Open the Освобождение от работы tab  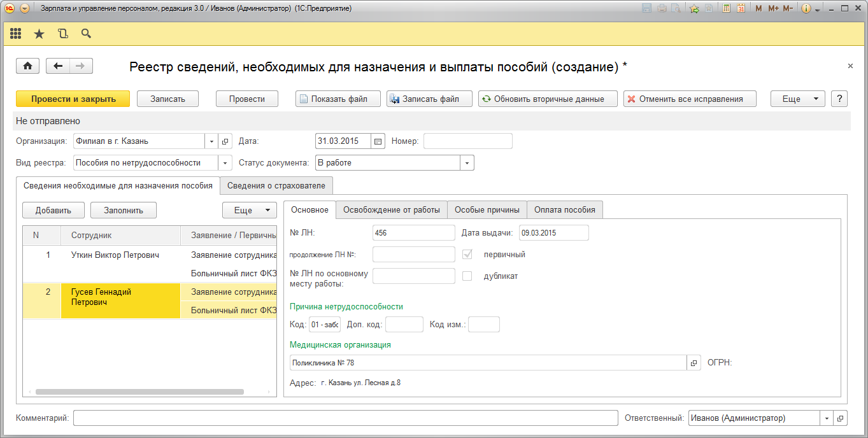click(391, 210)
